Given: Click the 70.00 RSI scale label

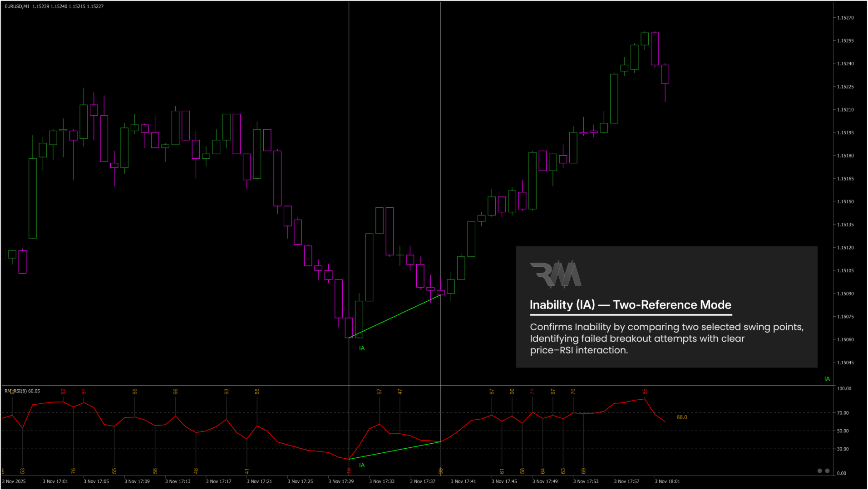Looking at the screenshot, I should [x=843, y=413].
